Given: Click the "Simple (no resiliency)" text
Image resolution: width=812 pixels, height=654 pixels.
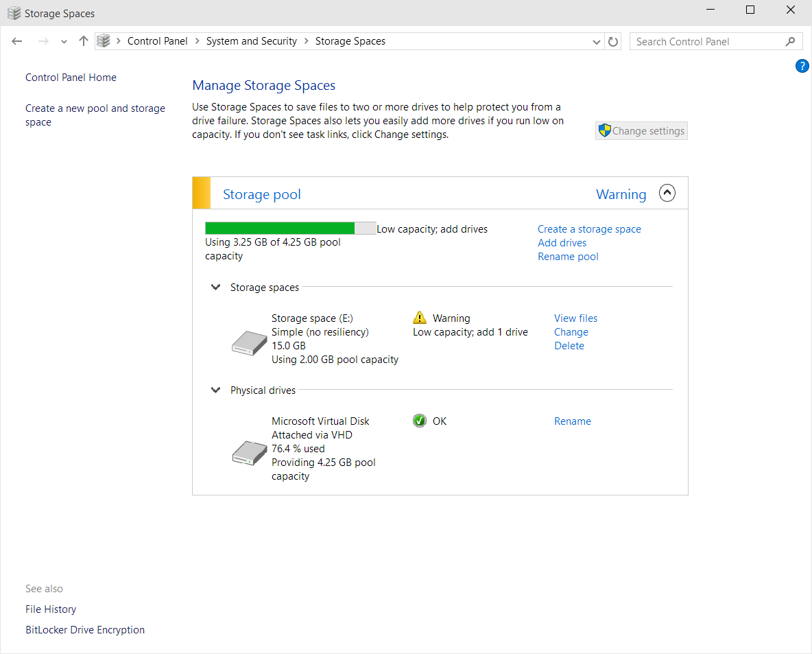Looking at the screenshot, I should 320,331.
